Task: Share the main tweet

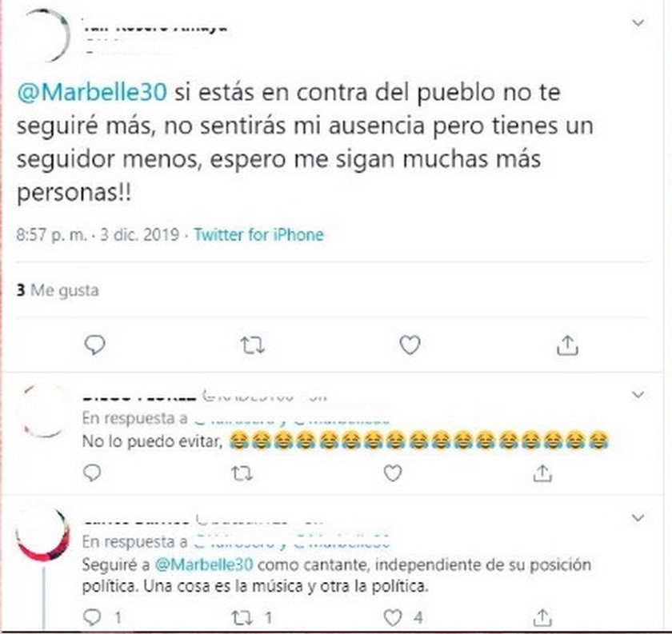Action: [567, 345]
